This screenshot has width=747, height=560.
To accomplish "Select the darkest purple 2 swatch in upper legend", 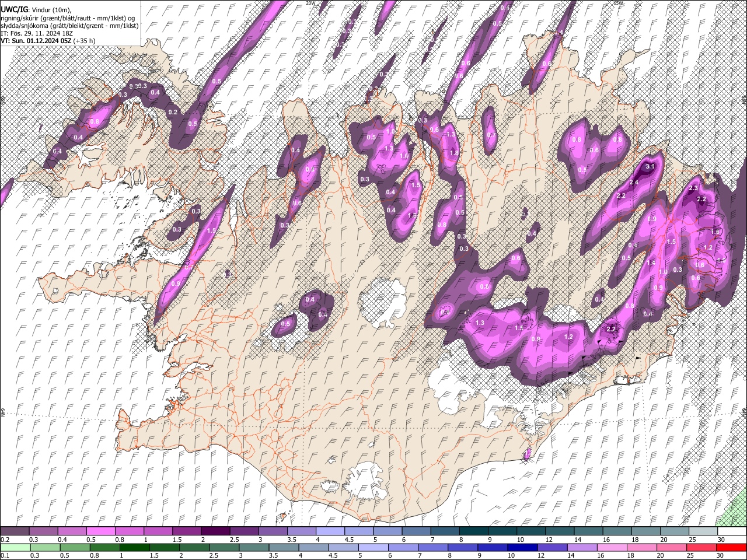I will tap(215, 531).
